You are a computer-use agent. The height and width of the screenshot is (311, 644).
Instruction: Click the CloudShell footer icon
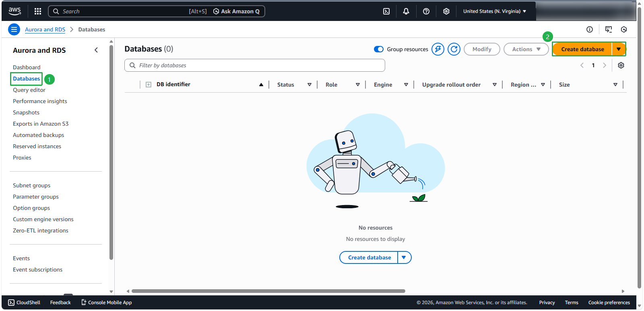(x=11, y=303)
